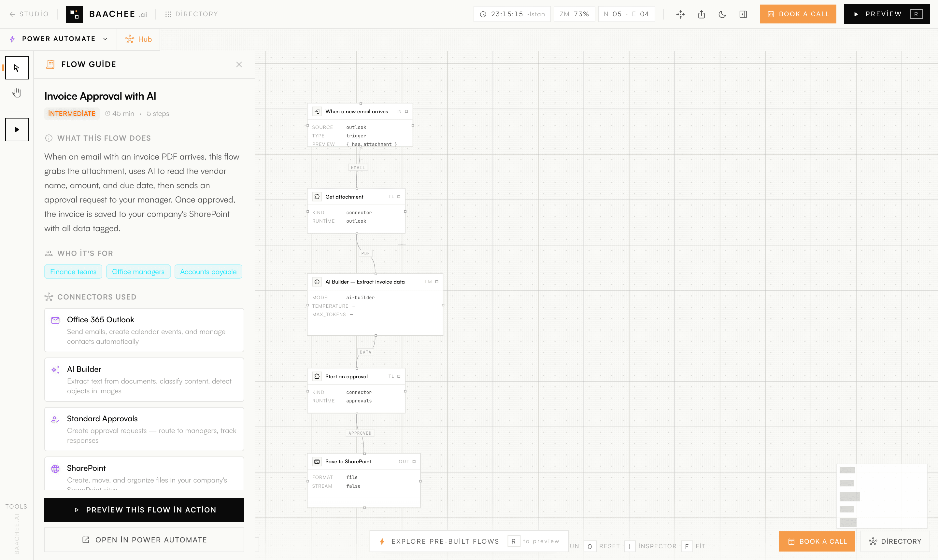
Task: Click the Finance teams tag
Action: (x=73, y=272)
